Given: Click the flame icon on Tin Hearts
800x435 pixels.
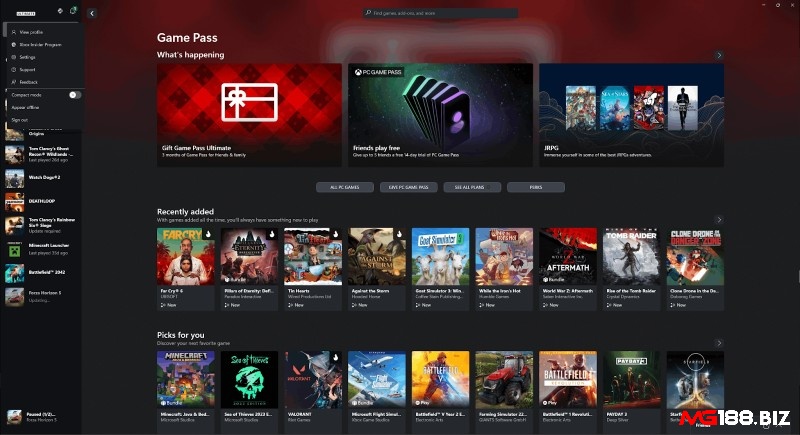Looking at the screenshot, I should 336,234.
